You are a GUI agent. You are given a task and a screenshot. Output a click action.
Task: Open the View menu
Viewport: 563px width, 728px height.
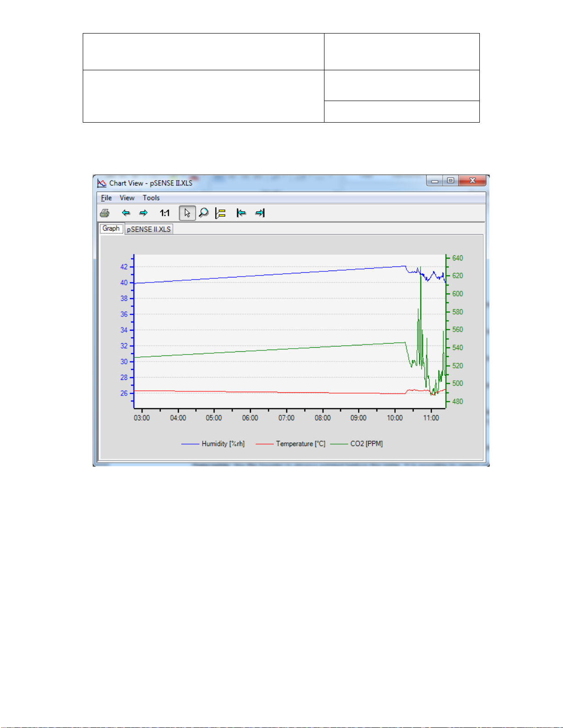click(x=127, y=198)
